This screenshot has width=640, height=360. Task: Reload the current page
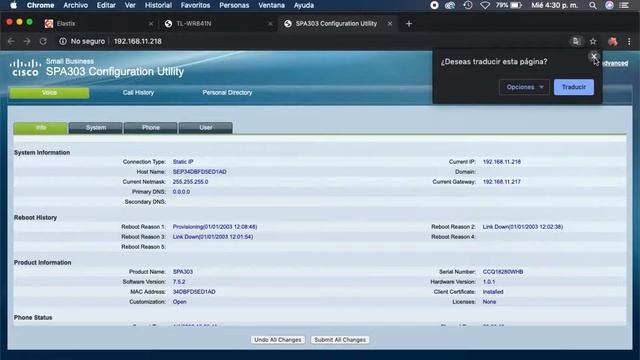pyautogui.click(x=43, y=41)
